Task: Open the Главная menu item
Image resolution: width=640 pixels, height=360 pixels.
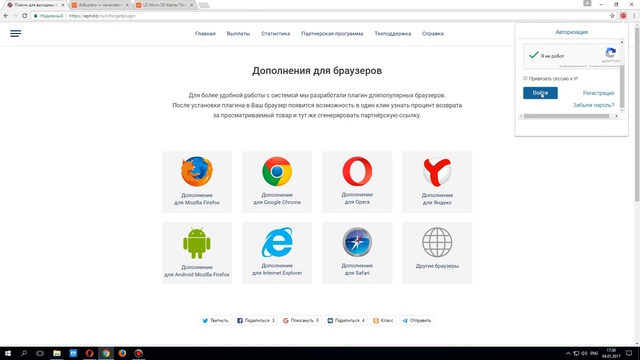Action: coord(205,33)
